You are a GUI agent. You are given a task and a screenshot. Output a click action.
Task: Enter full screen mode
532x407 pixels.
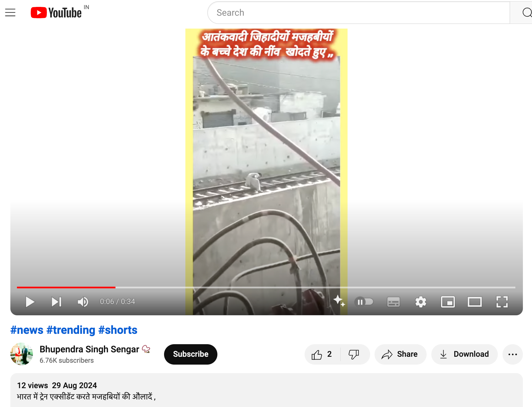click(502, 302)
